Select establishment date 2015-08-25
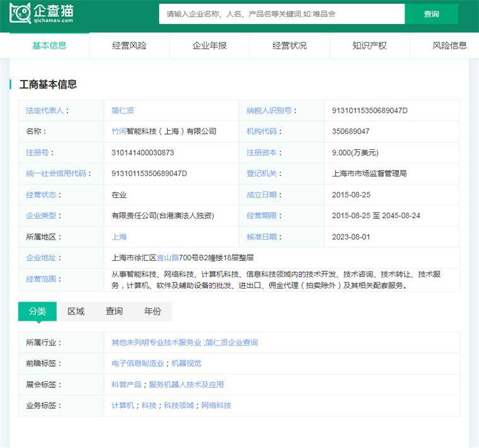This screenshot has height=448, width=479. [x=351, y=195]
